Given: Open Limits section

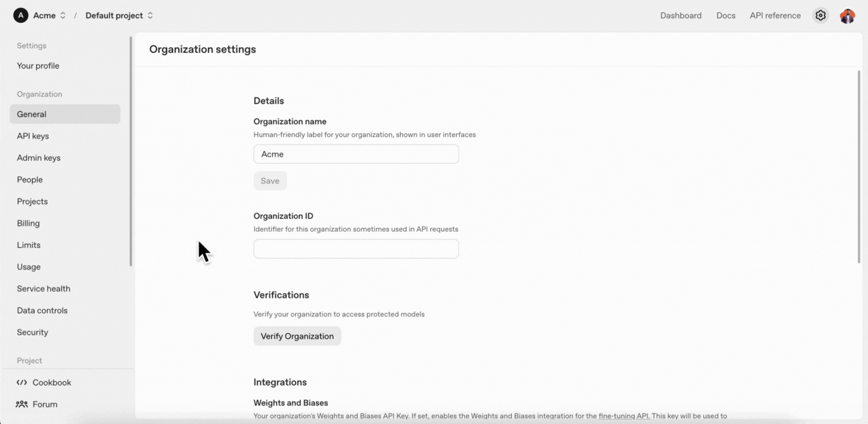Looking at the screenshot, I should click(29, 245).
